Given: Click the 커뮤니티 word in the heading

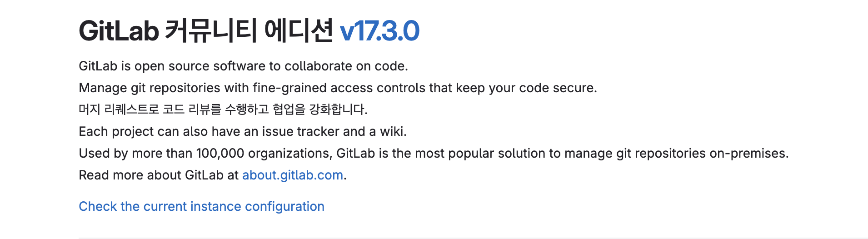Looking at the screenshot, I should (211, 31).
